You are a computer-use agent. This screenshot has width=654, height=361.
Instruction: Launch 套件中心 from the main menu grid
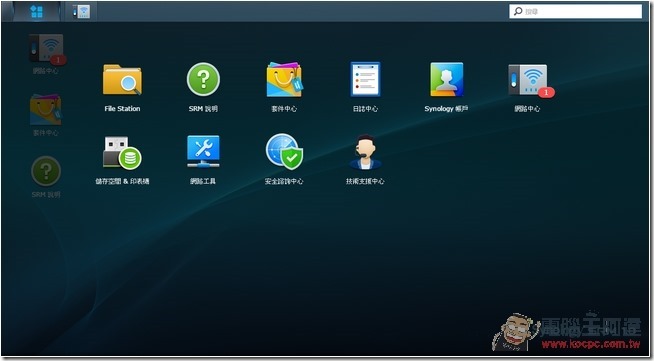click(284, 79)
